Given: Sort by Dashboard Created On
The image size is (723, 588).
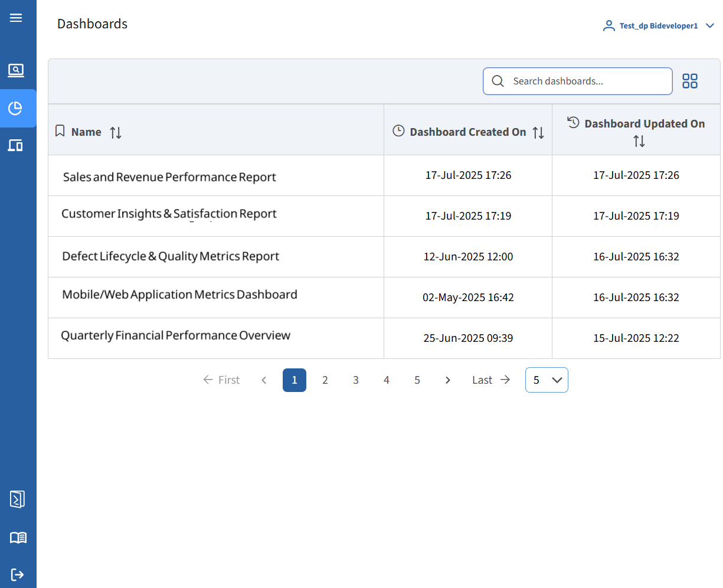Looking at the screenshot, I should (538, 133).
